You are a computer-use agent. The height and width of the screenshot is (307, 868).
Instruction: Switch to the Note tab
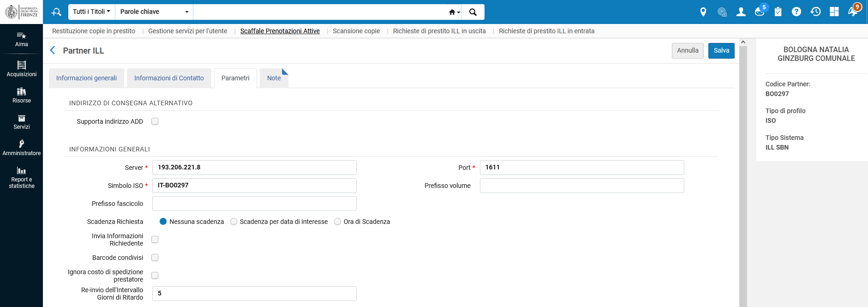(x=274, y=78)
